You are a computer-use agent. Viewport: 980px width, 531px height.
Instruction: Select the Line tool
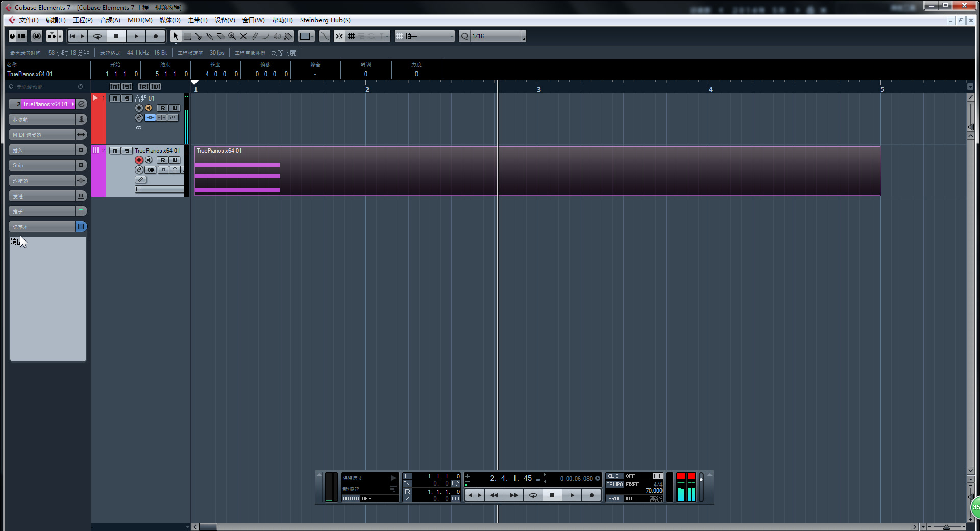(x=266, y=36)
